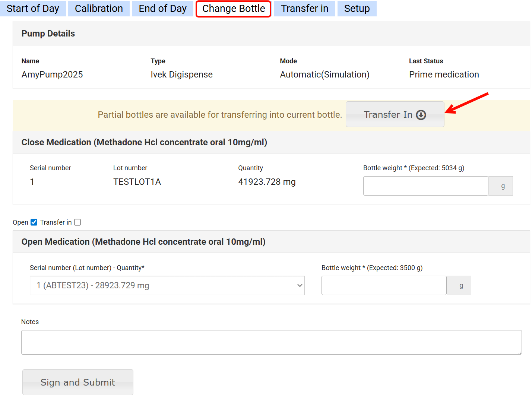Click the Close Medication panel heading
Image resolution: width=532 pixels, height=396 pixels.
click(144, 142)
